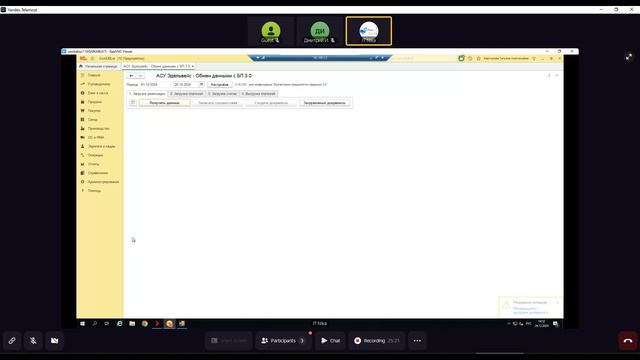Close the АСУ Эдельвейс exchange tab

pos(193,66)
